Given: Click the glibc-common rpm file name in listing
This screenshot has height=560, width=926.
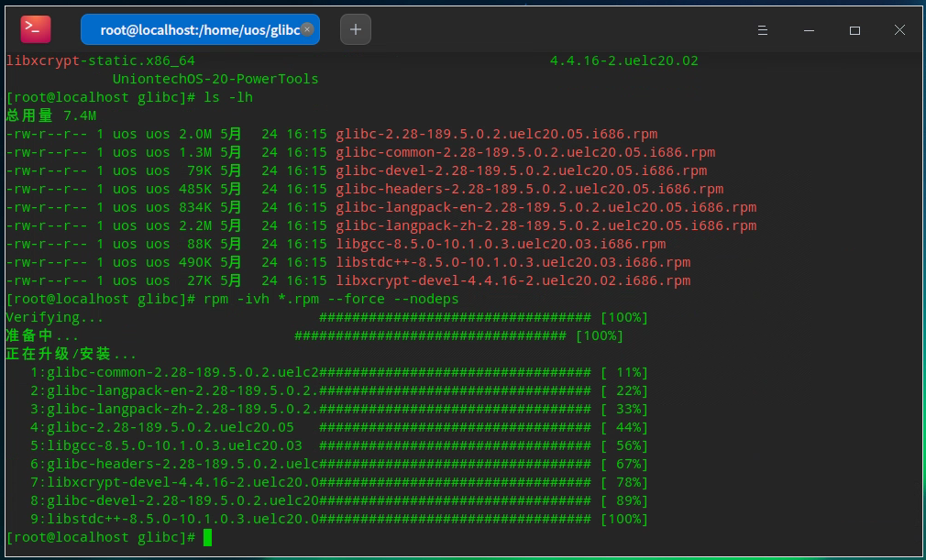Looking at the screenshot, I should tap(524, 152).
